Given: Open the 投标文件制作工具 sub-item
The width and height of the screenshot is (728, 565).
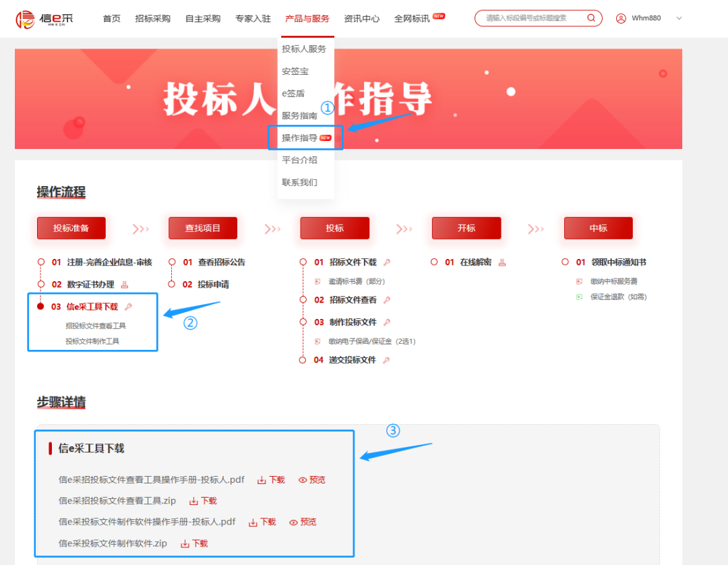Looking at the screenshot, I should (92, 341).
